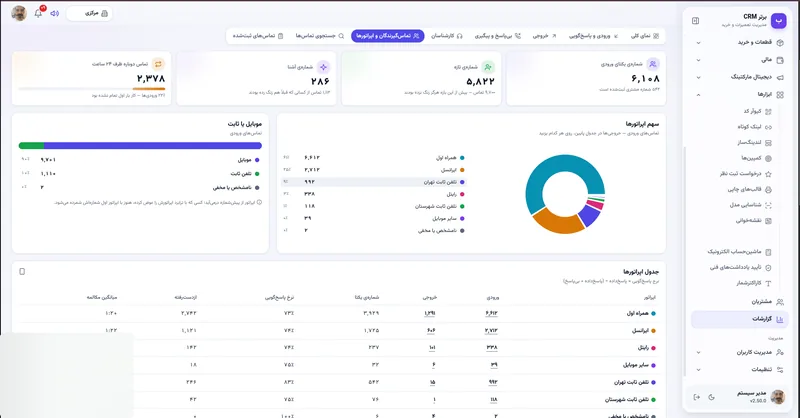The image size is (800, 418).
Task: Open مدیر سیستم profile at sidebar bottom
Action: pos(760,397)
